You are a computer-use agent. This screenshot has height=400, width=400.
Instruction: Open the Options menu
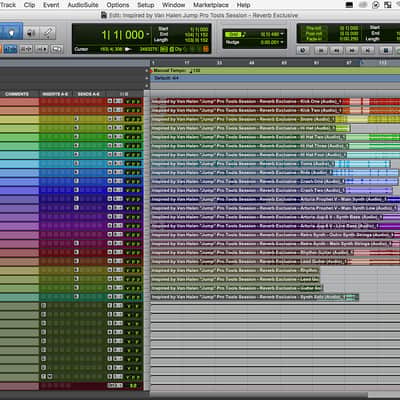118,5
